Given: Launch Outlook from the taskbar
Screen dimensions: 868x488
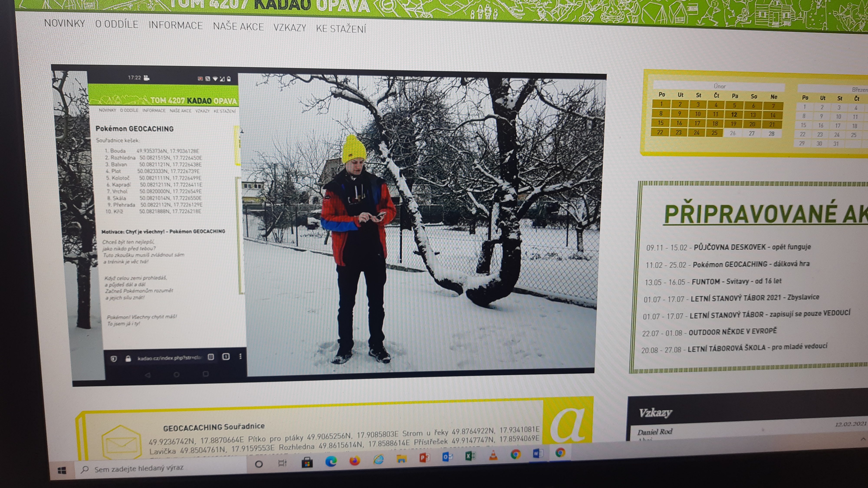Looking at the screenshot, I should [x=447, y=456].
